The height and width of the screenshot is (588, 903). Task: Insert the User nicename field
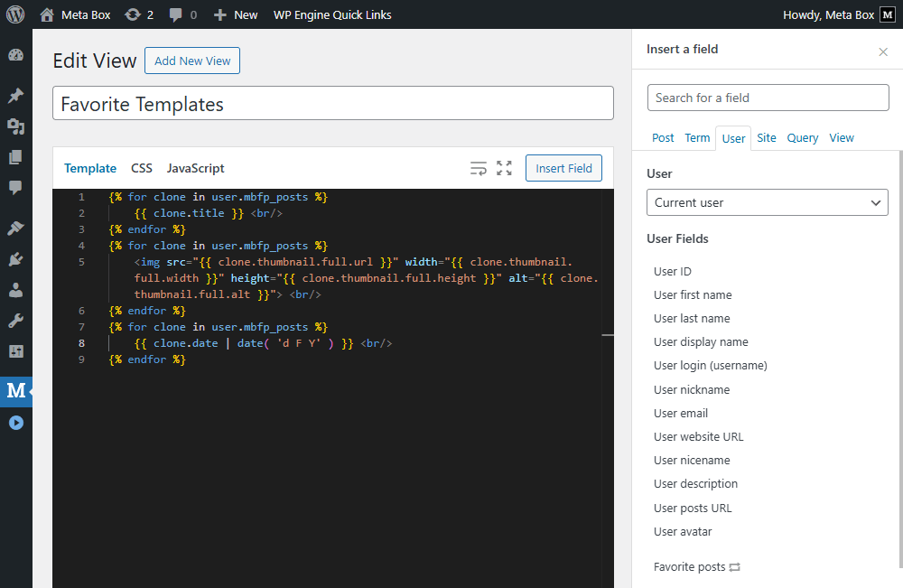pos(691,461)
